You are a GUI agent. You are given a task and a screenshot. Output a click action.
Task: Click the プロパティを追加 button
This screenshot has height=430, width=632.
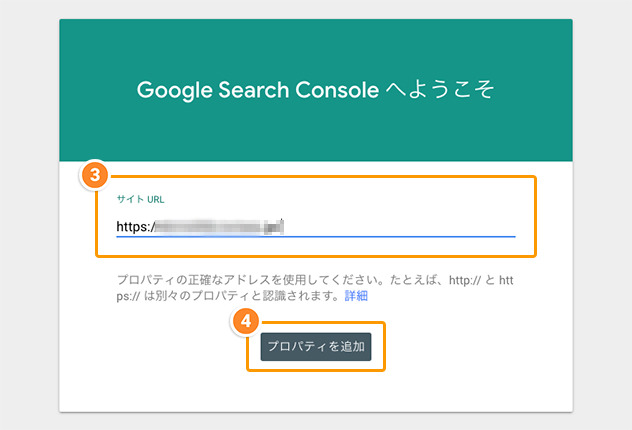[x=316, y=347]
